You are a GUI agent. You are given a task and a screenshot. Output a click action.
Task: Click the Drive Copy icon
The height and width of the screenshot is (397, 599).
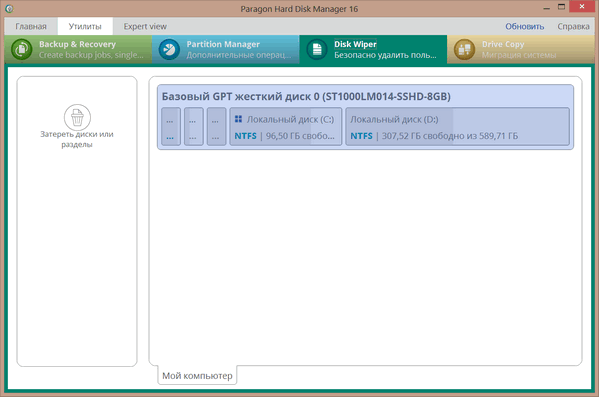click(x=464, y=50)
